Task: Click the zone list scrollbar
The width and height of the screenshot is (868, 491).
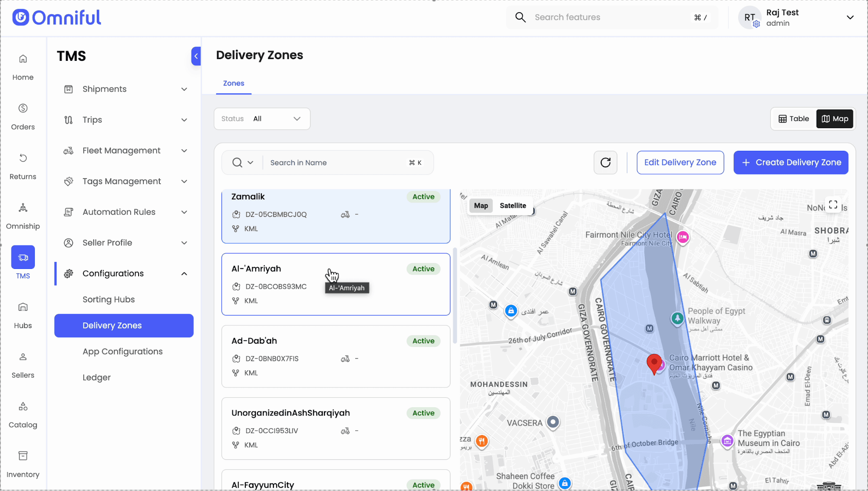Action: (455, 295)
